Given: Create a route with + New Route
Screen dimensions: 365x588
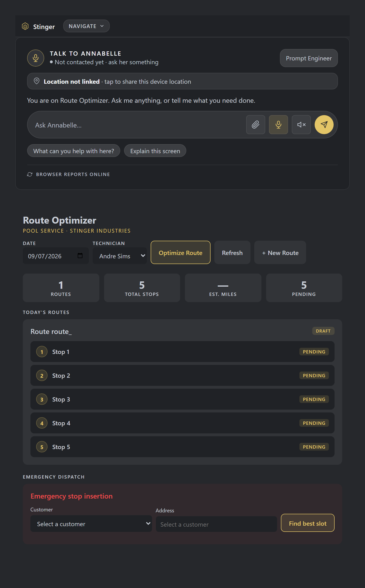Looking at the screenshot, I should click(x=280, y=253).
